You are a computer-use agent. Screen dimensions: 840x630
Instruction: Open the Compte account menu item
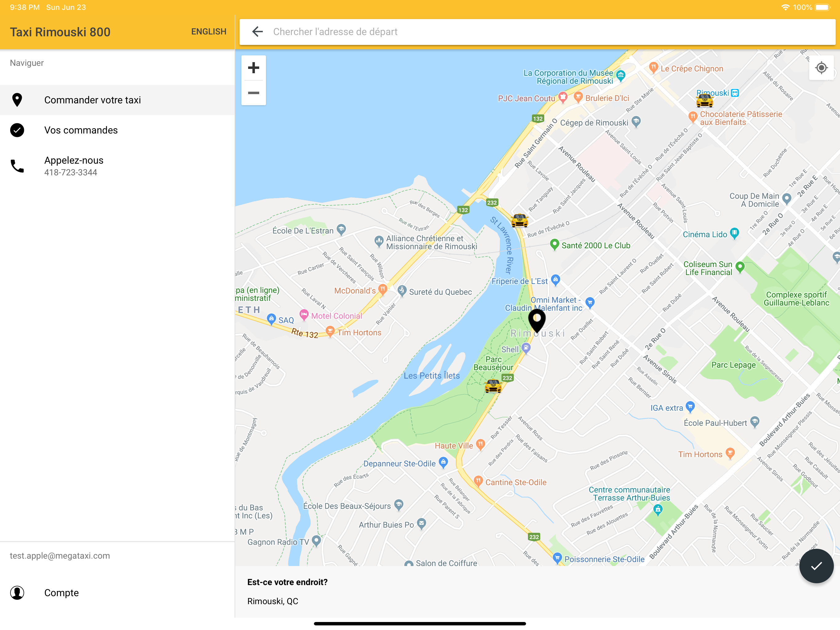point(117,592)
